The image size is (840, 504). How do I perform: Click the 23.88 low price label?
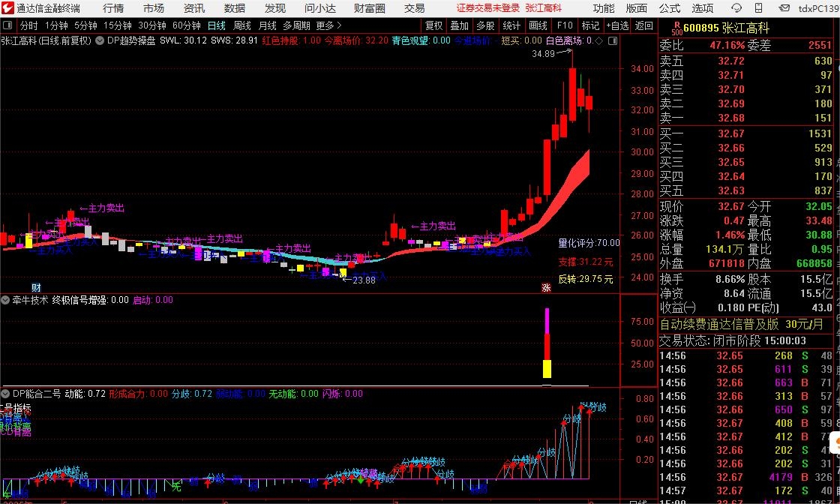coord(364,280)
